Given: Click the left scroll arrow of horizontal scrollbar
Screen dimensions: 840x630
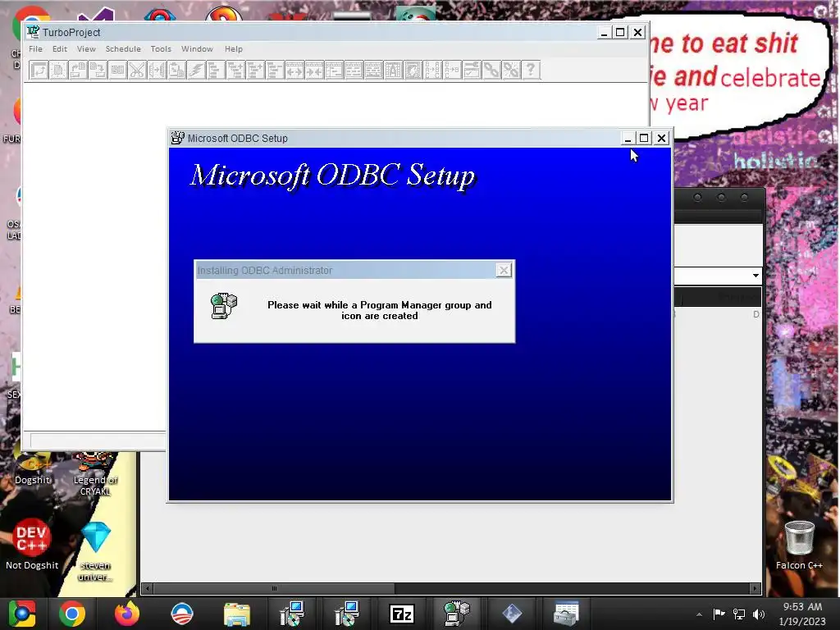Looking at the screenshot, I should tap(148, 588).
